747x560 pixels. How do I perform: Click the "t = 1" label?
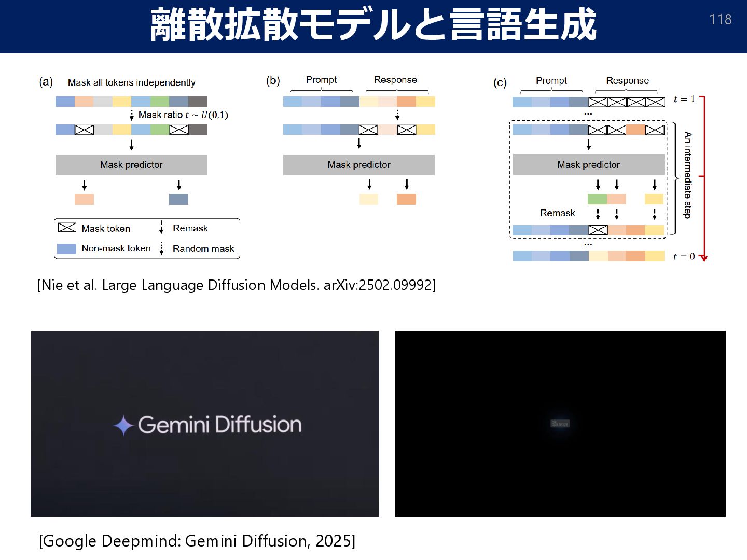tap(684, 99)
